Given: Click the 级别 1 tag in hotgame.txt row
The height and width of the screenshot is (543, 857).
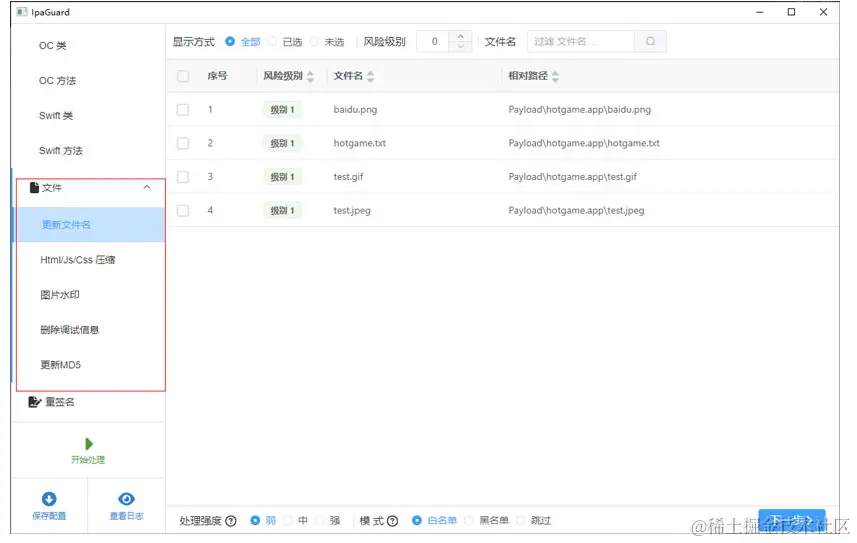Looking at the screenshot, I should pos(282,143).
